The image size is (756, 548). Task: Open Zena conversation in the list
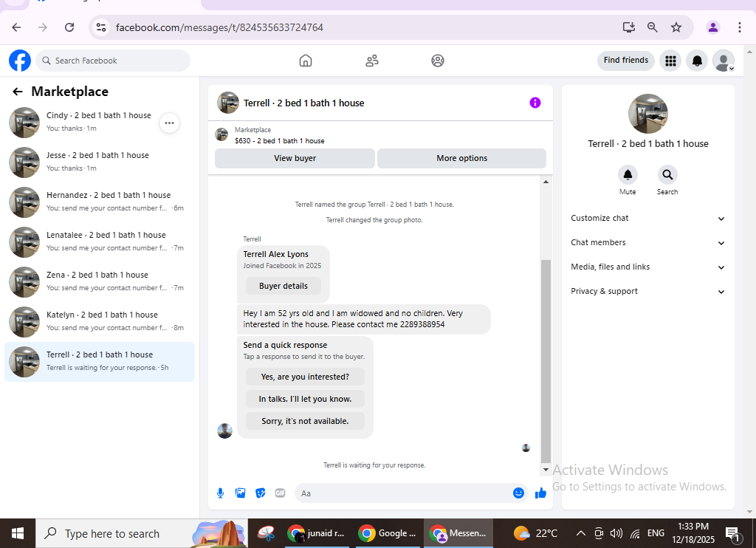click(100, 282)
